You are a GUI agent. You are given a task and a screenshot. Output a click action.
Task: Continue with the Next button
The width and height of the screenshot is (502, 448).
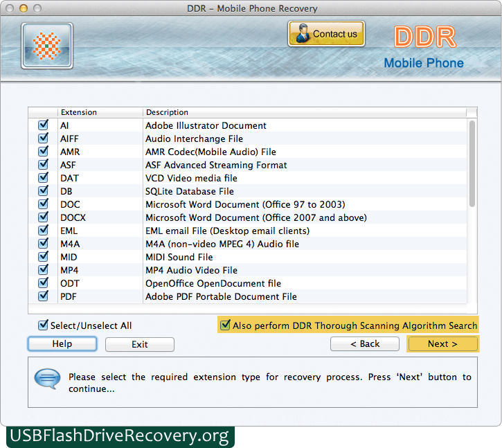click(x=442, y=344)
